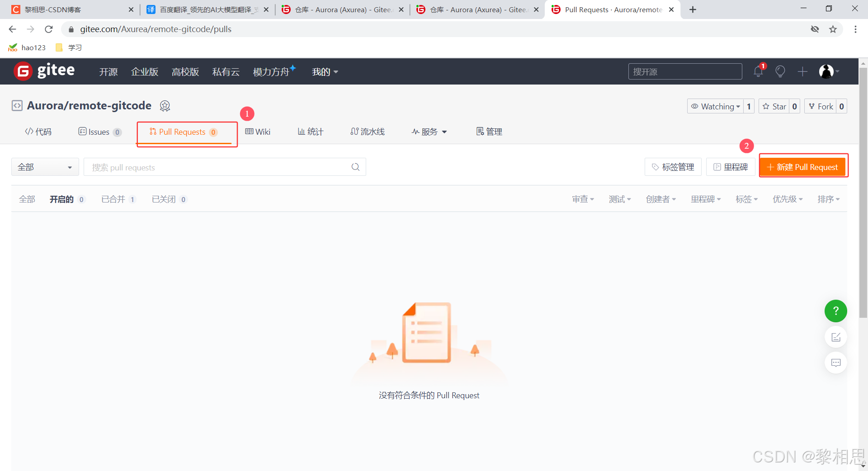Switch to the 代码 tab
The height and width of the screenshot is (471, 868).
point(38,132)
